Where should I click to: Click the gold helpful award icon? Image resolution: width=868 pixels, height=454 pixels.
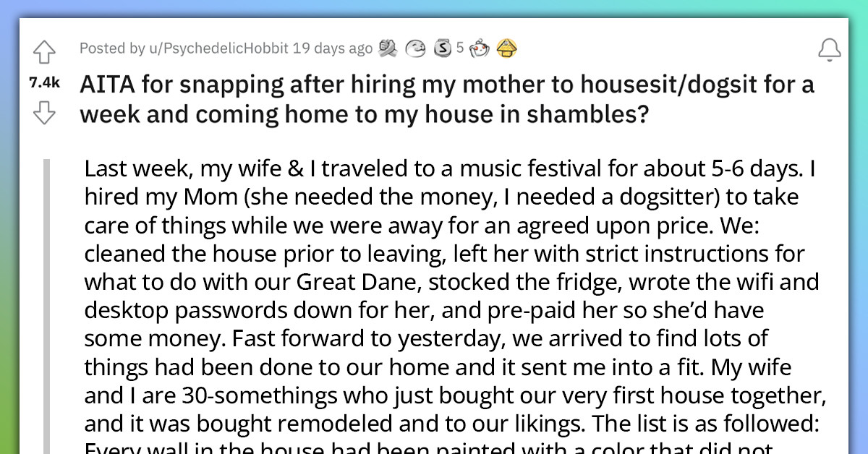507,48
